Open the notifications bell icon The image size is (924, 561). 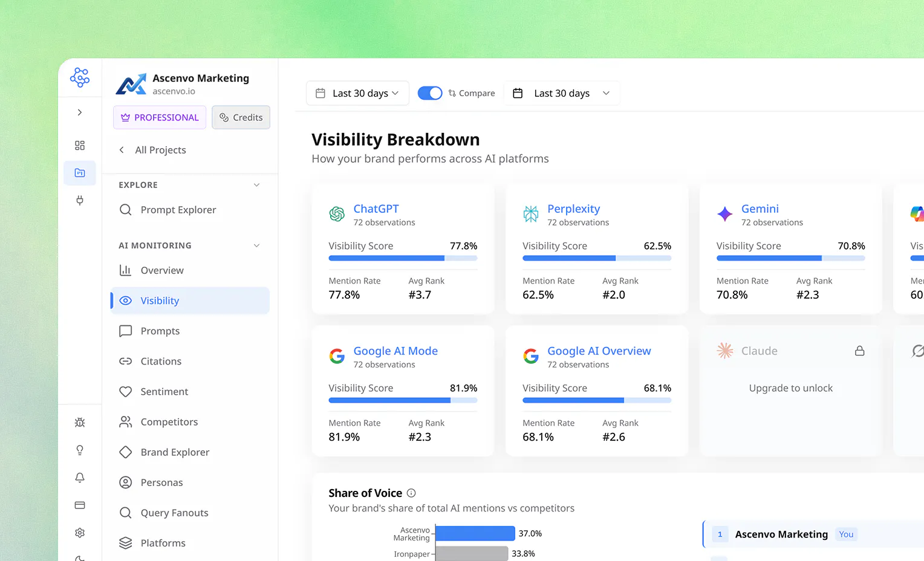click(80, 478)
